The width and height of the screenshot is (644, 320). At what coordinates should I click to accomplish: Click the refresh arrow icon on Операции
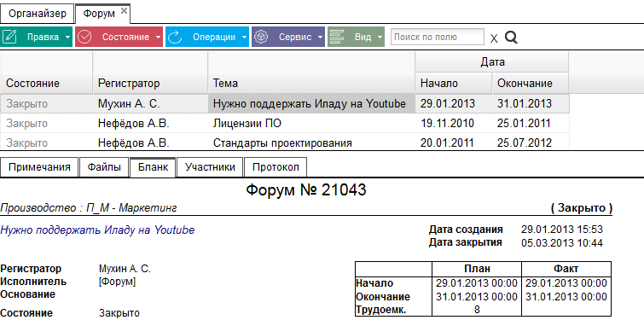click(176, 37)
